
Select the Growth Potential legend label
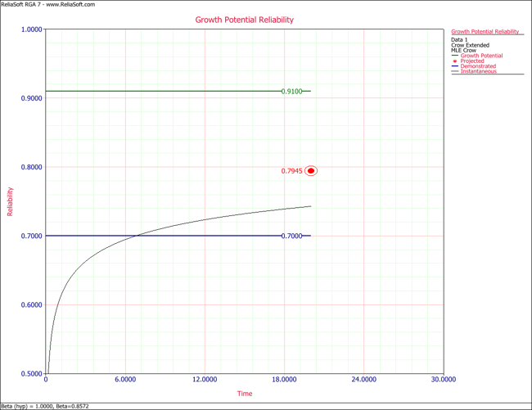pyautogui.click(x=482, y=56)
